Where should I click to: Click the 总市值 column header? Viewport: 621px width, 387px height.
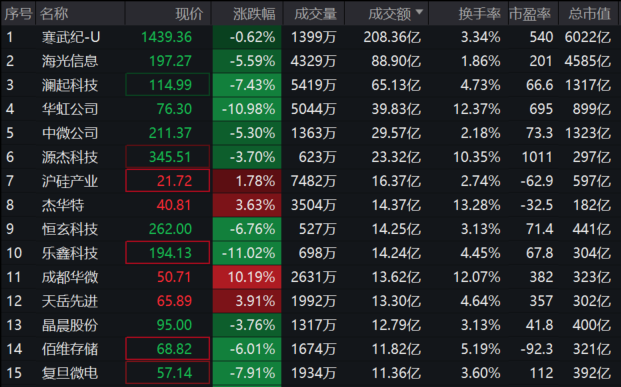589,14
